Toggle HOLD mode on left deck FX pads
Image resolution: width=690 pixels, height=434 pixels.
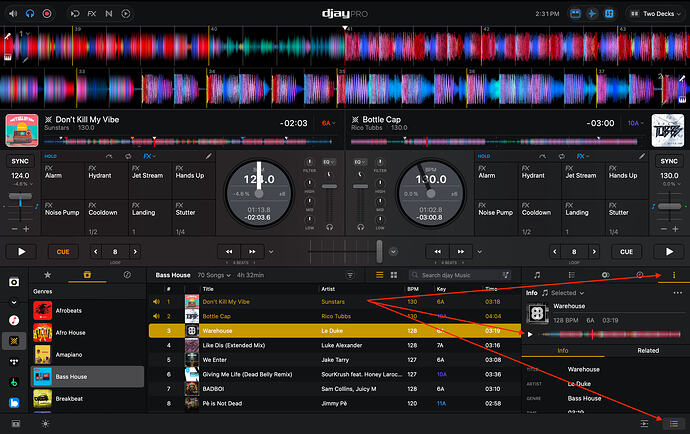50,156
